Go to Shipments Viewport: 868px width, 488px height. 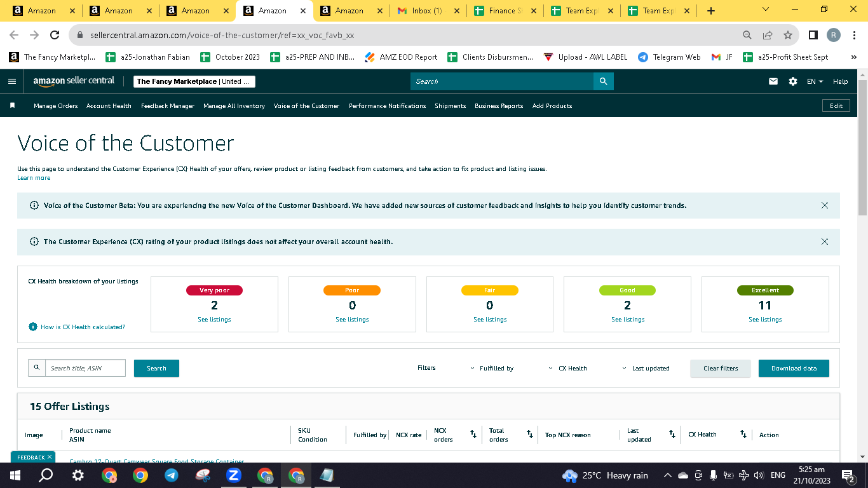[451, 106]
